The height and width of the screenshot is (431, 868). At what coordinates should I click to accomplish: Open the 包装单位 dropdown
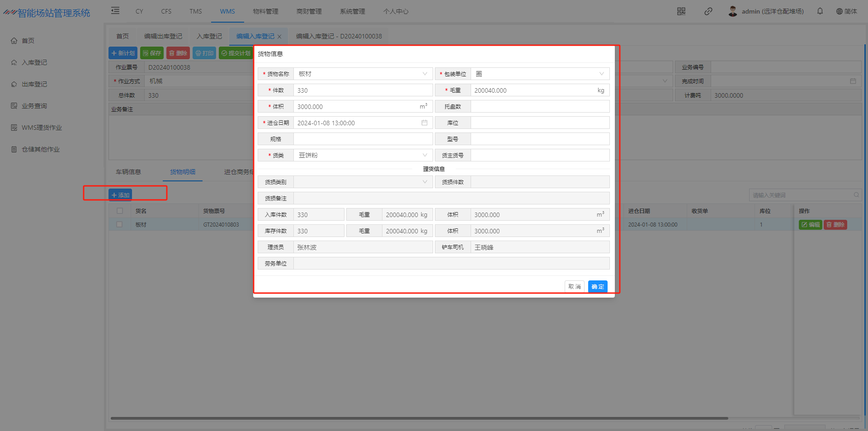coord(601,74)
